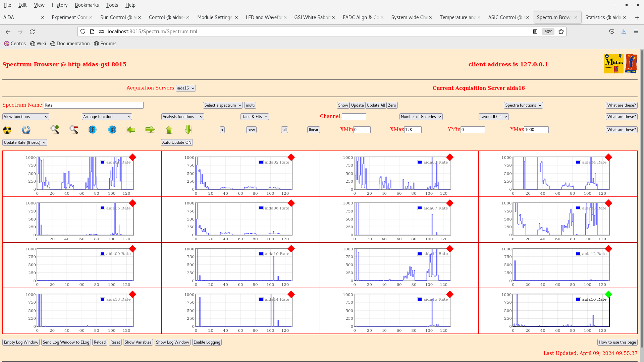This screenshot has height=362, width=644.
Task: Open the History menu
Action: pyautogui.click(x=60, y=5)
